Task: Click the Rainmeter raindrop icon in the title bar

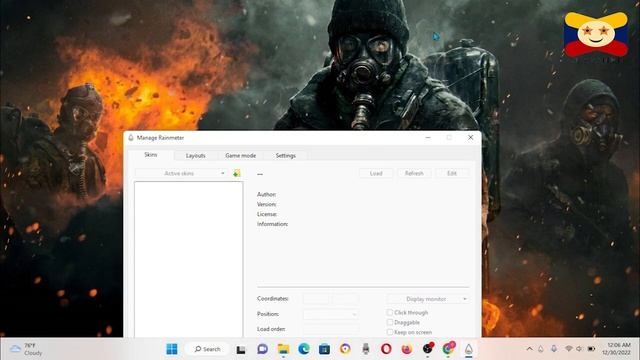Action: [x=131, y=138]
